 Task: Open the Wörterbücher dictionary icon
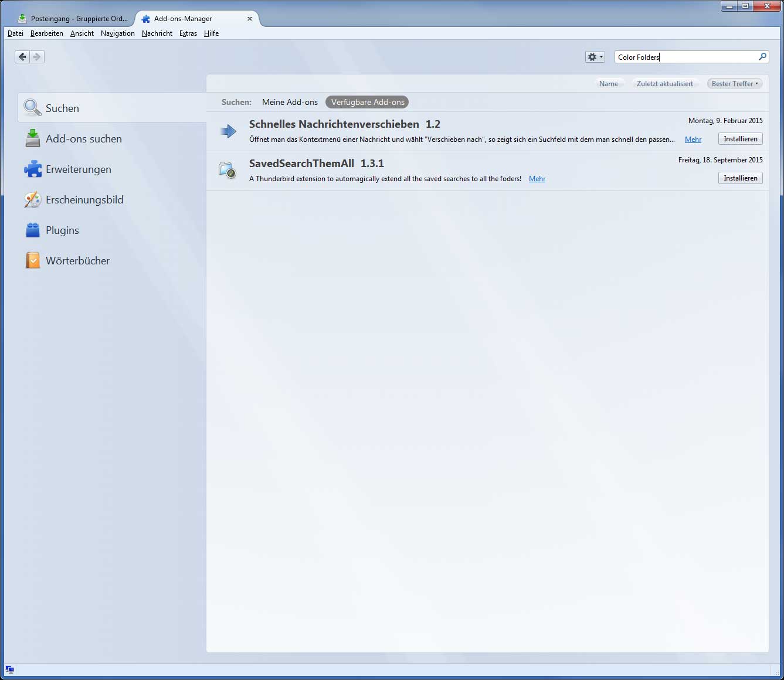(x=33, y=260)
